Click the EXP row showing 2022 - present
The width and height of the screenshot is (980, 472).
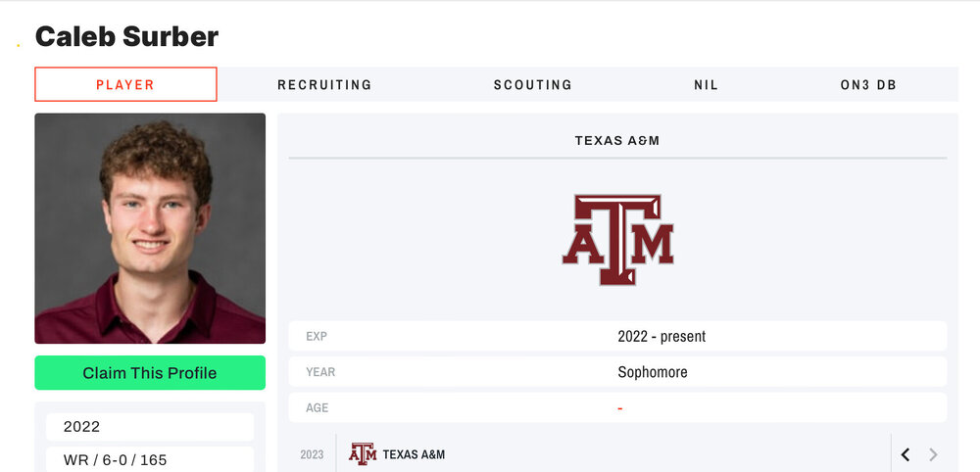[x=617, y=336]
